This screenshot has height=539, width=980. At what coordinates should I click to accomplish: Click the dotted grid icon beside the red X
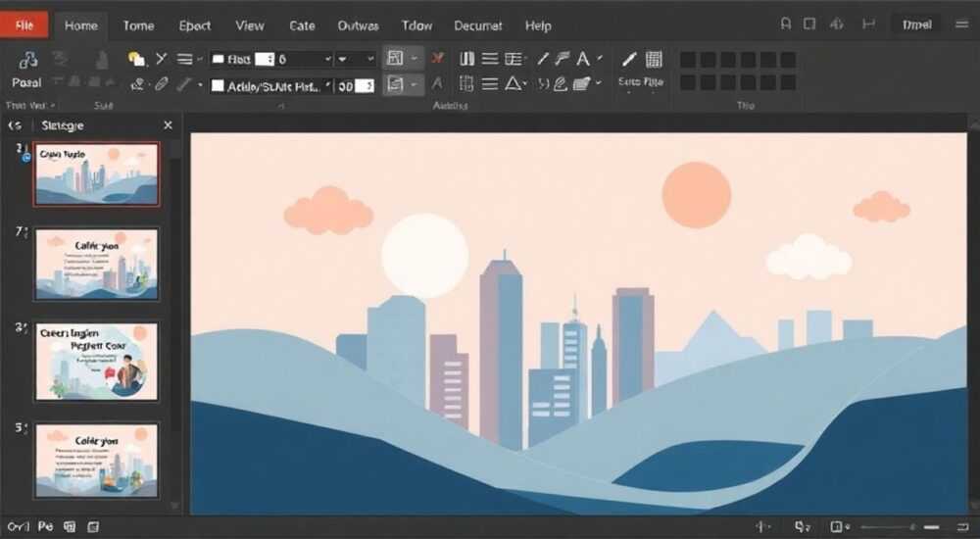466,83
